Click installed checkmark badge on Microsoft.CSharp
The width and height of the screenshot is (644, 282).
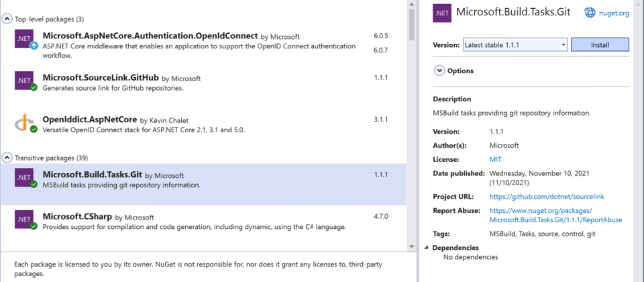pos(34,226)
